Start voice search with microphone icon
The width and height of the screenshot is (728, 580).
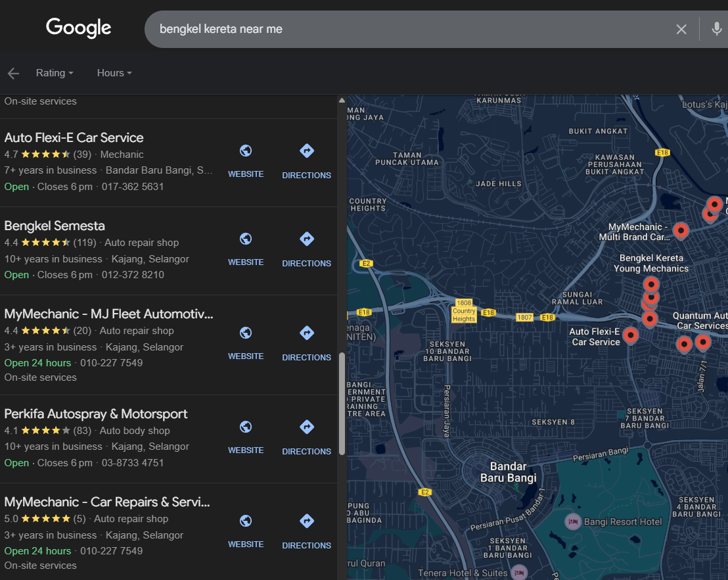[x=716, y=30]
